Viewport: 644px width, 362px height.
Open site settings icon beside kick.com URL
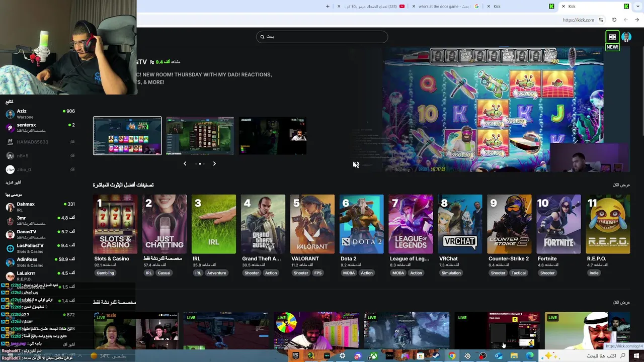coord(601,20)
